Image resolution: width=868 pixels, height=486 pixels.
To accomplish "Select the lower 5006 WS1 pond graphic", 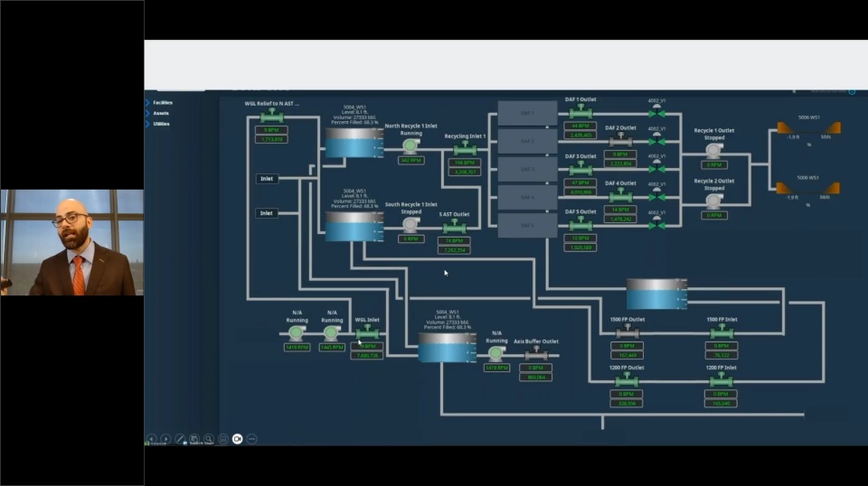I will (x=808, y=189).
